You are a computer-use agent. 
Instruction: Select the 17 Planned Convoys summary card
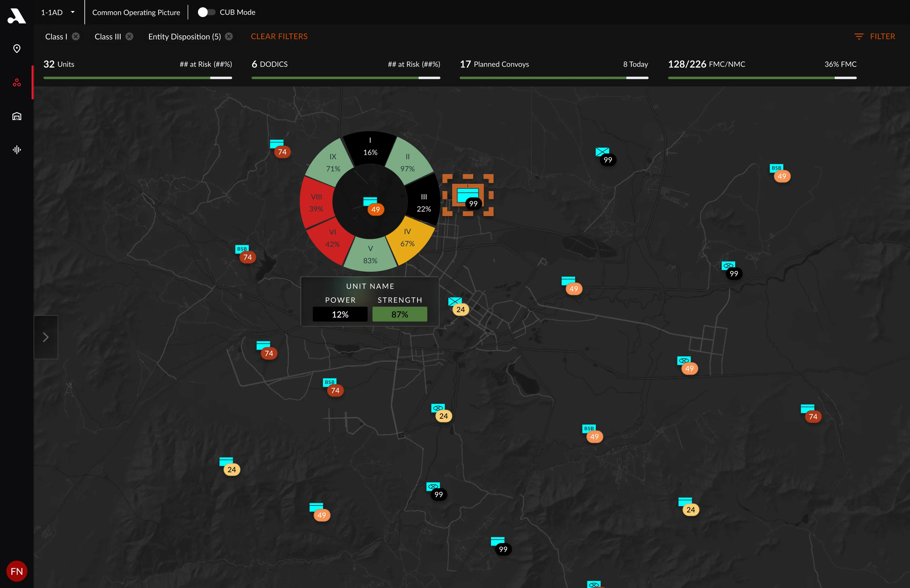(554, 69)
